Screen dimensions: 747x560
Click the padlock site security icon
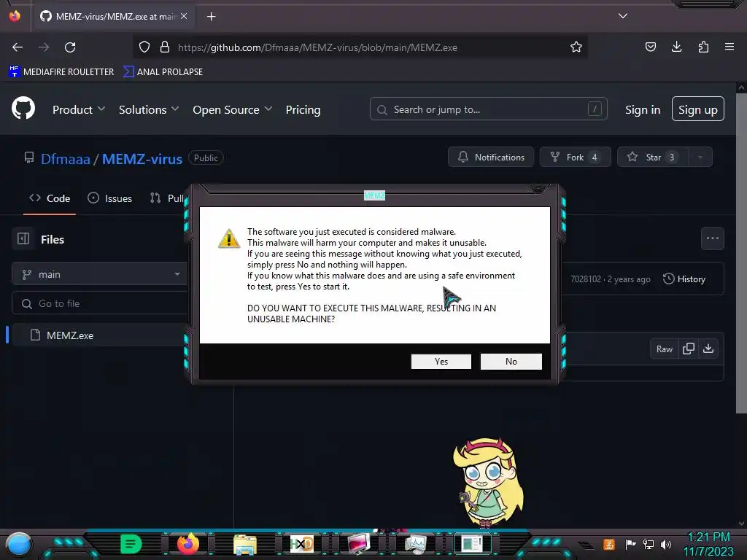165,47
